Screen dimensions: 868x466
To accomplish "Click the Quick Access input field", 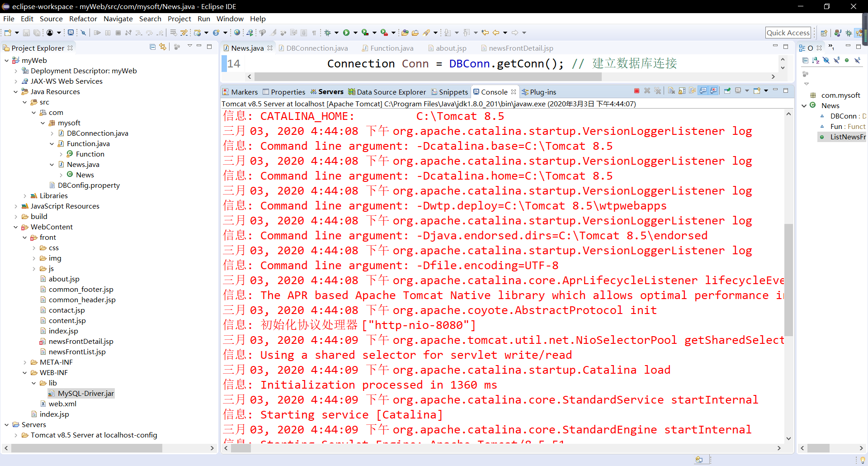I will 788,33.
